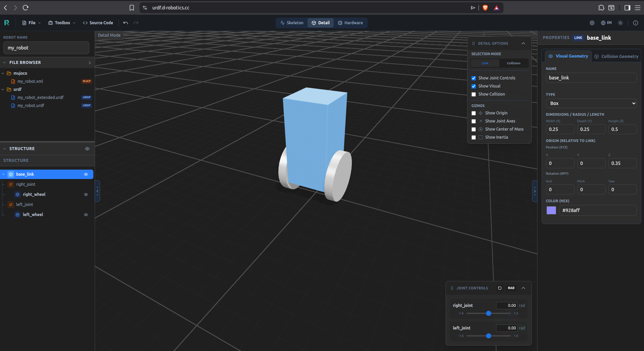This screenshot has width=644, height=351.
Task: Collapse the Detail Options panel
Action: [x=523, y=43]
